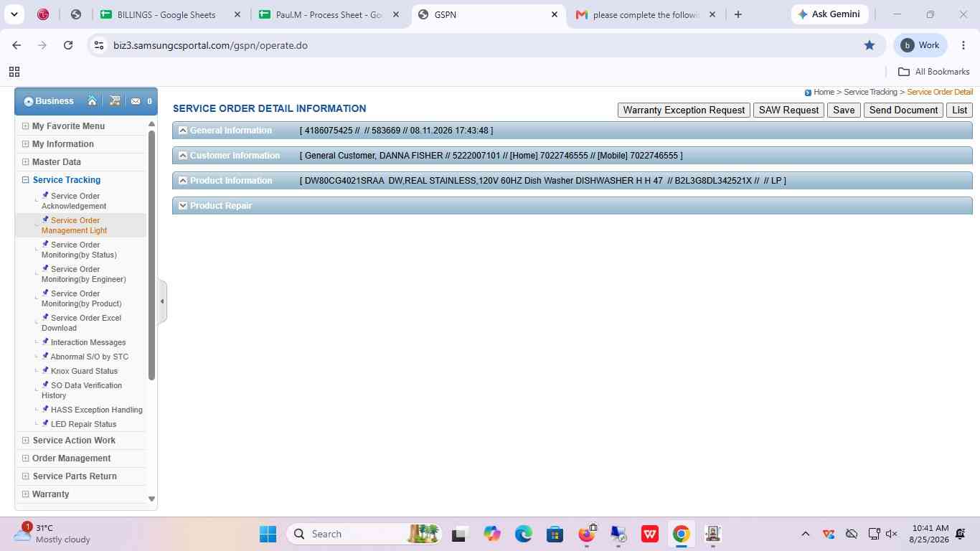Screen dimensions: 980x551
Task: Open the Chrome apps grid icon
Action: click(14, 72)
